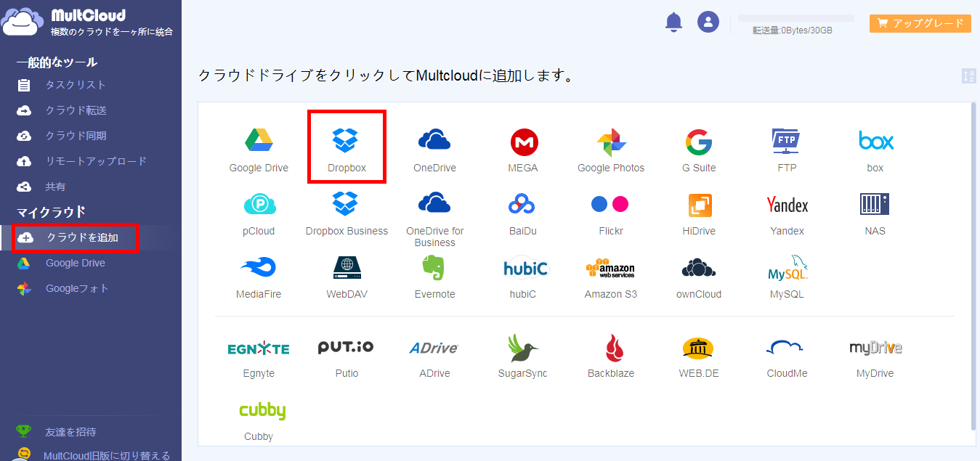Click 転送量:0Bytes/30GB text

click(793, 30)
